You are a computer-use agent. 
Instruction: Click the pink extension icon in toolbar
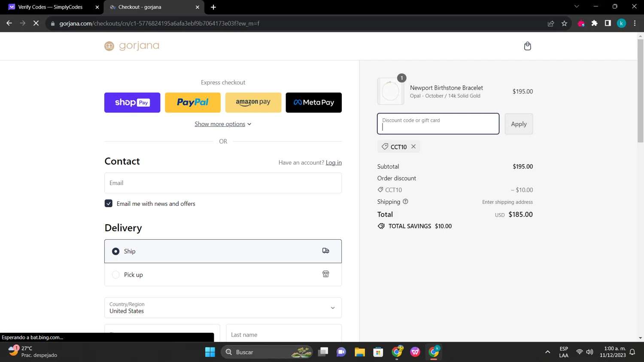tap(581, 23)
